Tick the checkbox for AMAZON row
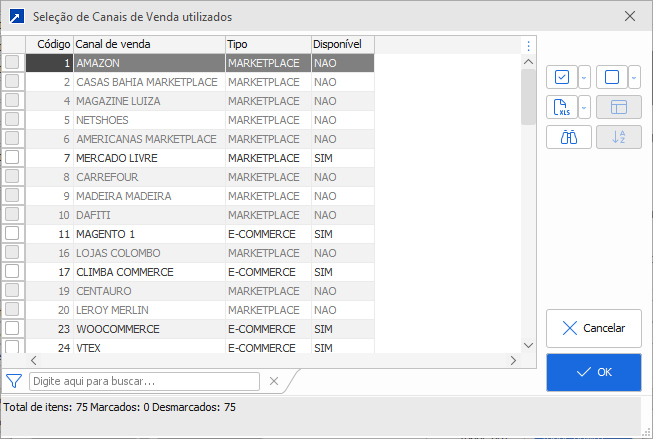Viewport: 667px width, 446px height. tap(12, 62)
